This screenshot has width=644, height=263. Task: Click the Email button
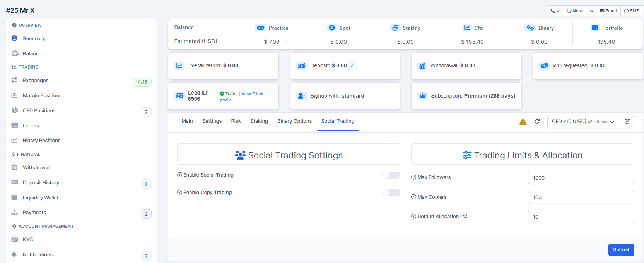(608, 11)
